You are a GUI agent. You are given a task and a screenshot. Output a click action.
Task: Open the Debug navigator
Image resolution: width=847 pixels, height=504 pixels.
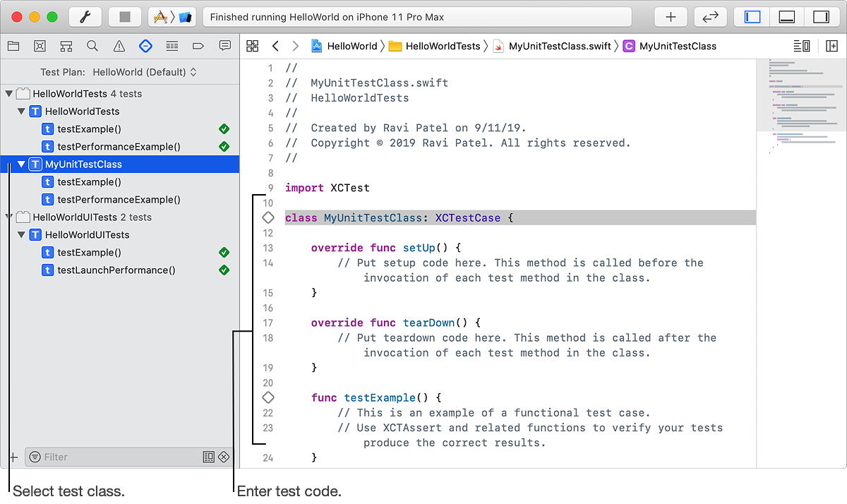(x=172, y=46)
